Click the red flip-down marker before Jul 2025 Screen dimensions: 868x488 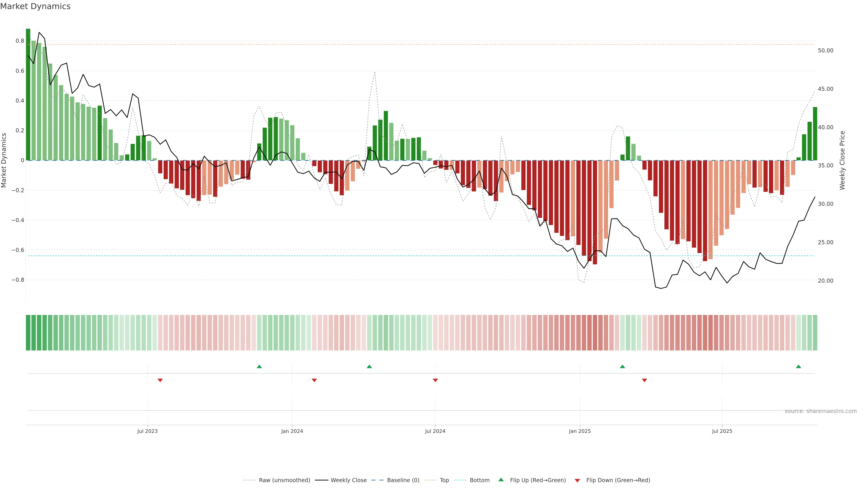[x=644, y=380]
